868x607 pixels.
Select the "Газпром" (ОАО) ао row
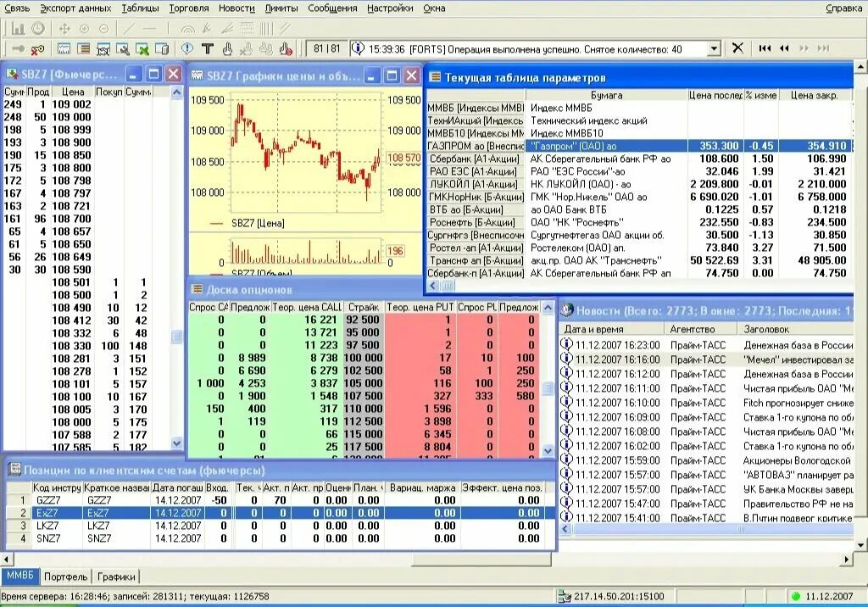click(x=639, y=146)
